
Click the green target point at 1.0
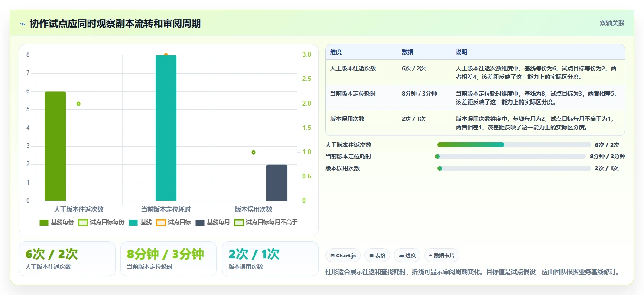[x=254, y=152]
